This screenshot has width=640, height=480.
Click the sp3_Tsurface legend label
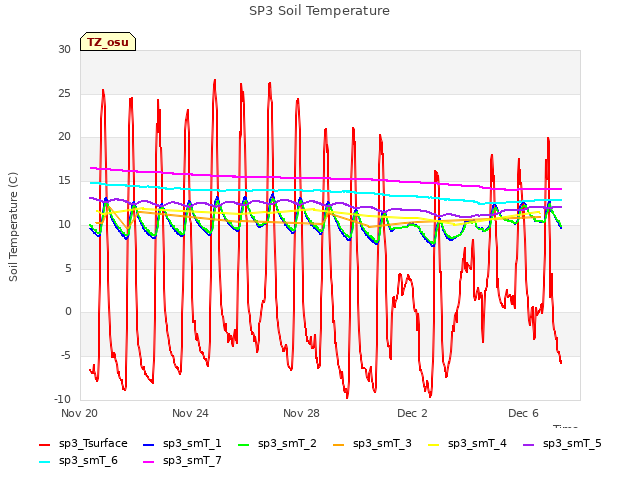click(93, 443)
